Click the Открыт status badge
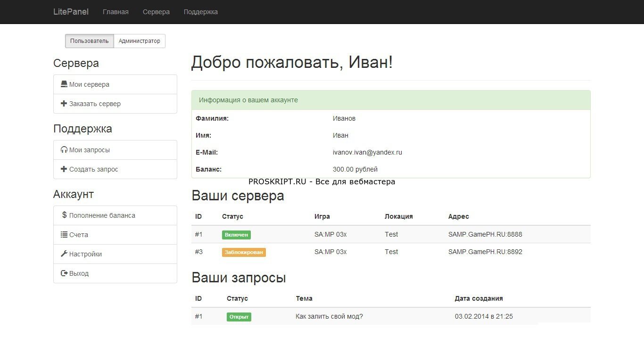644x362 pixels. click(x=239, y=317)
